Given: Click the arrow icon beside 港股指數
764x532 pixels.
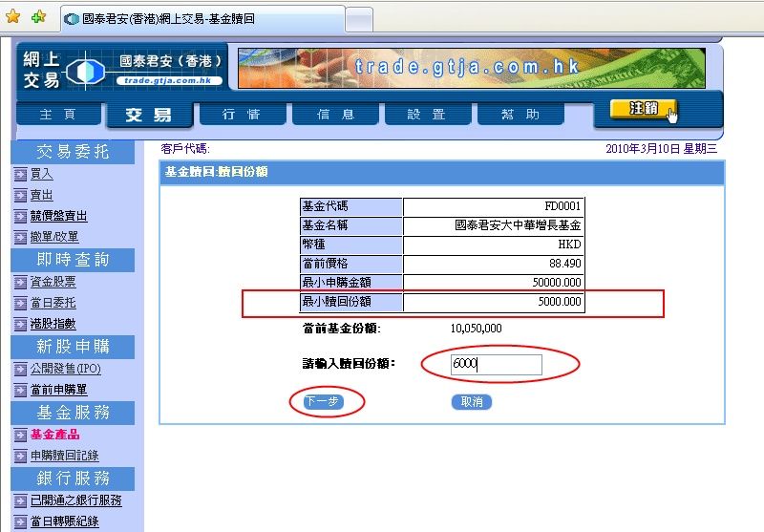Looking at the screenshot, I should 20,324.
